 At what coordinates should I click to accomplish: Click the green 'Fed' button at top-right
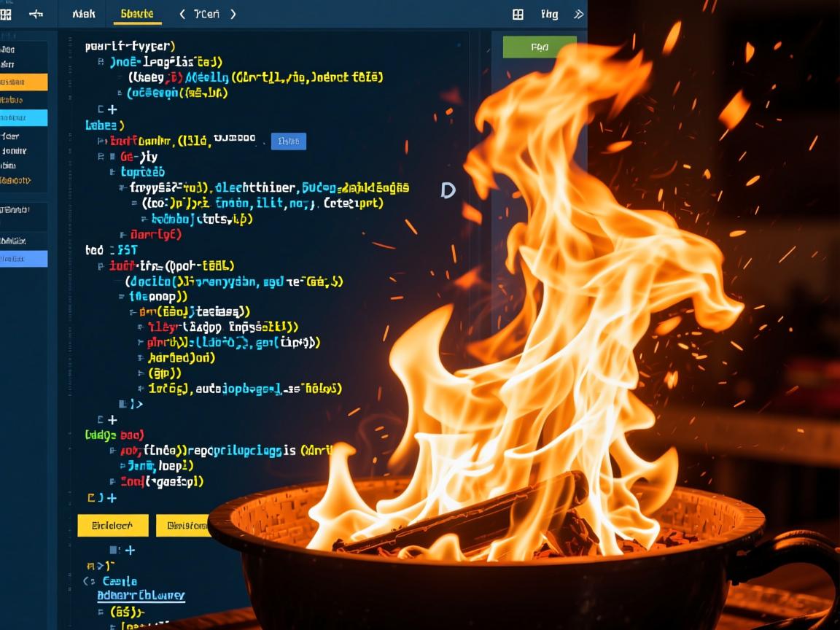pos(540,46)
